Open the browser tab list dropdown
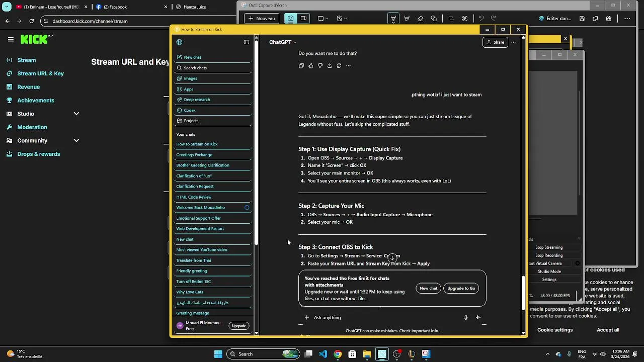The width and height of the screenshot is (644, 362). 7,7
